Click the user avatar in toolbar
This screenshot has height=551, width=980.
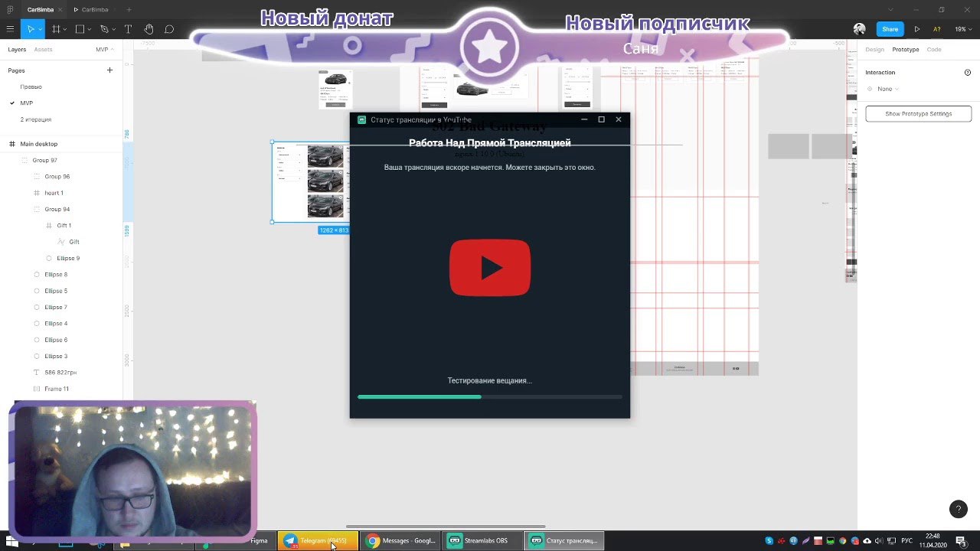pos(860,29)
